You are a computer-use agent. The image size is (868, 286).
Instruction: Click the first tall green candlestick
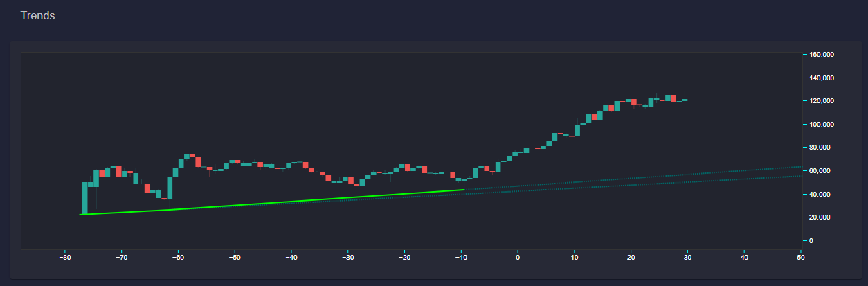[x=84, y=198]
